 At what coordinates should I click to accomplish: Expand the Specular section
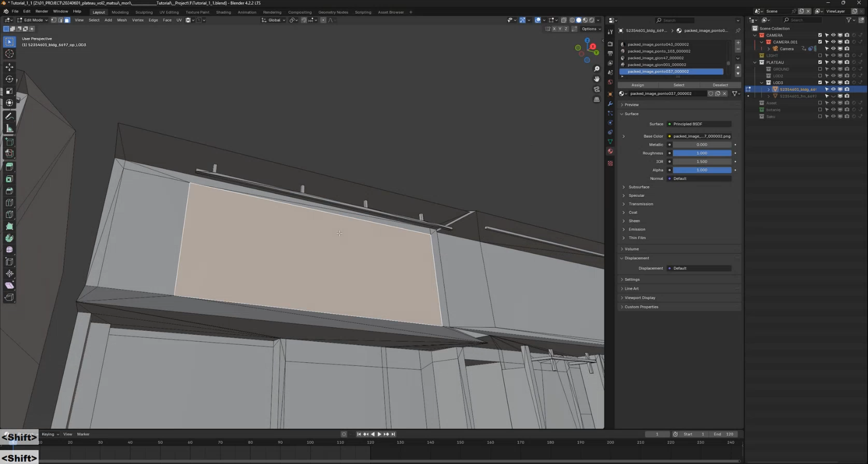coord(636,196)
